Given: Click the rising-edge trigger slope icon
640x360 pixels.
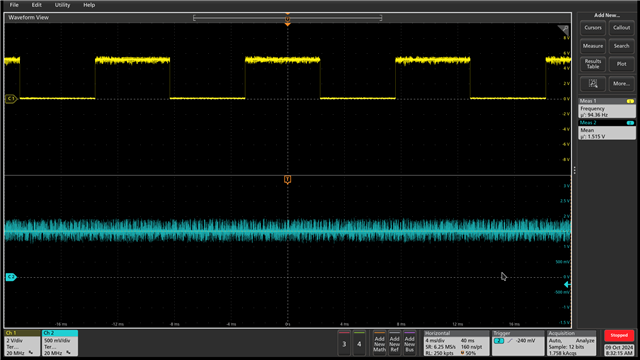Looking at the screenshot, I should [x=510, y=341].
